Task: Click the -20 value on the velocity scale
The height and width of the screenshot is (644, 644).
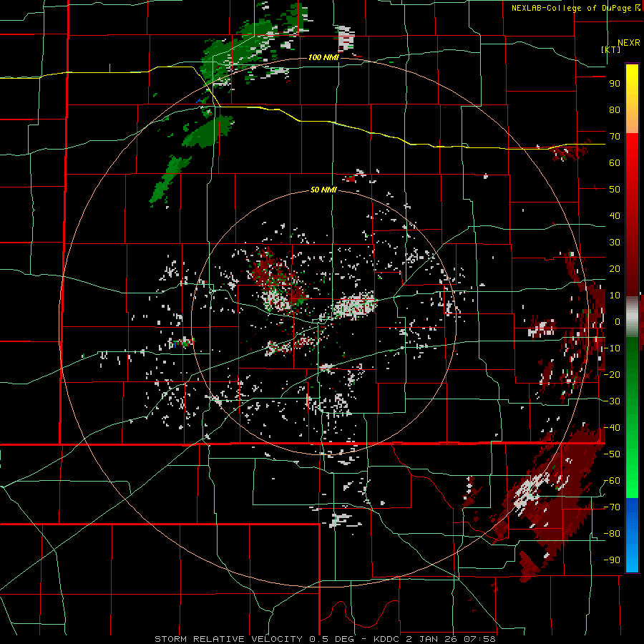Action: 612,374
